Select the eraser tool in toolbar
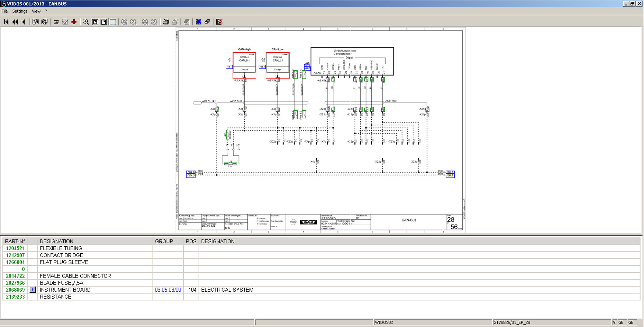 (208, 22)
